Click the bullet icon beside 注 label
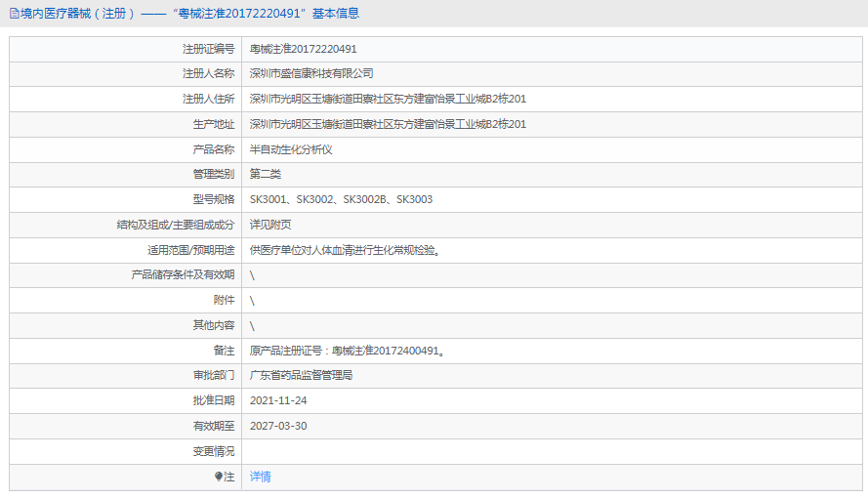The height and width of the screenshot is (499, 868). (x=219, y=477)
